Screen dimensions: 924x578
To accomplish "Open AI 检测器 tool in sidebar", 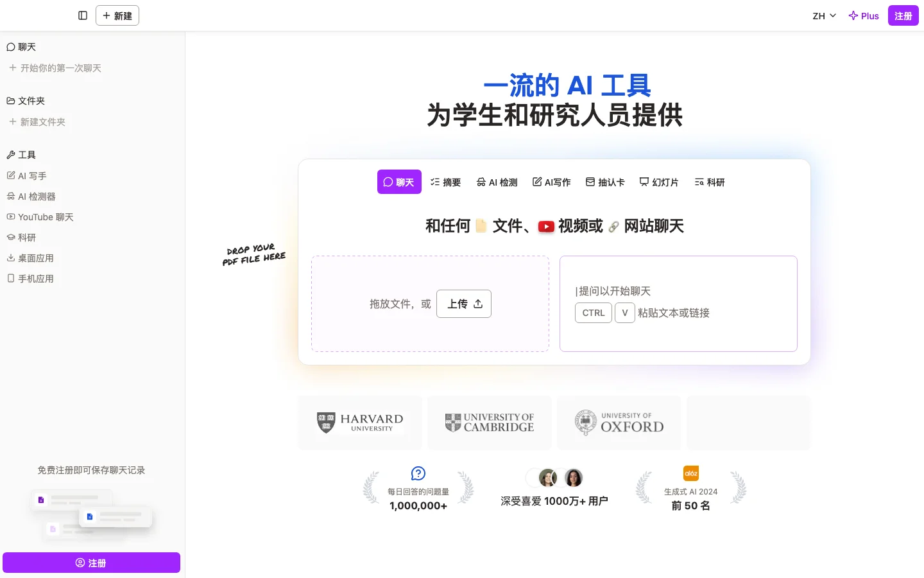I will [x=31, y=196].
